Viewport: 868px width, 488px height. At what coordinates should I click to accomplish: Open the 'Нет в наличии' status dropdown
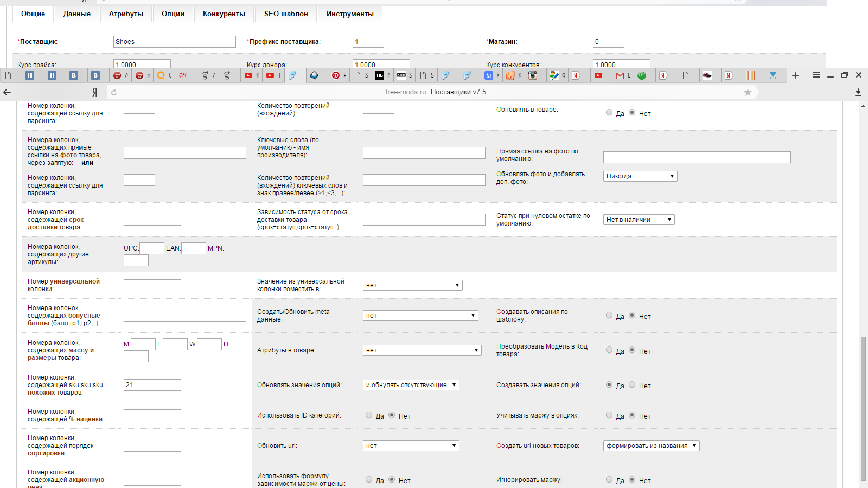(x=639, y=220)
